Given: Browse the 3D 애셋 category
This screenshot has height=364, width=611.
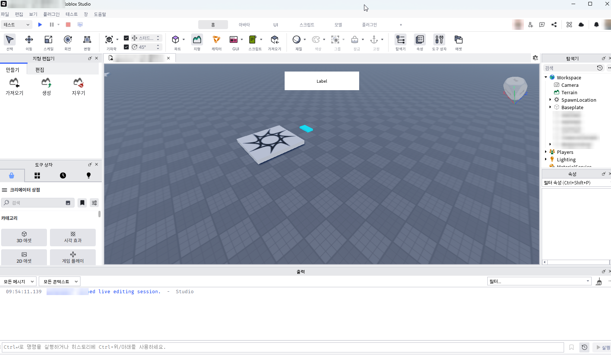Looking at the screenshot, I should point(24,237).
